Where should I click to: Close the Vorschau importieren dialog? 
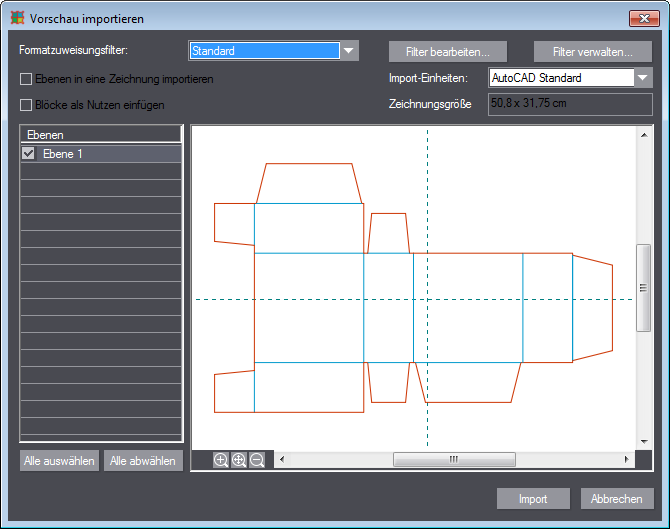pyautogui.click(x=644, y=18)
